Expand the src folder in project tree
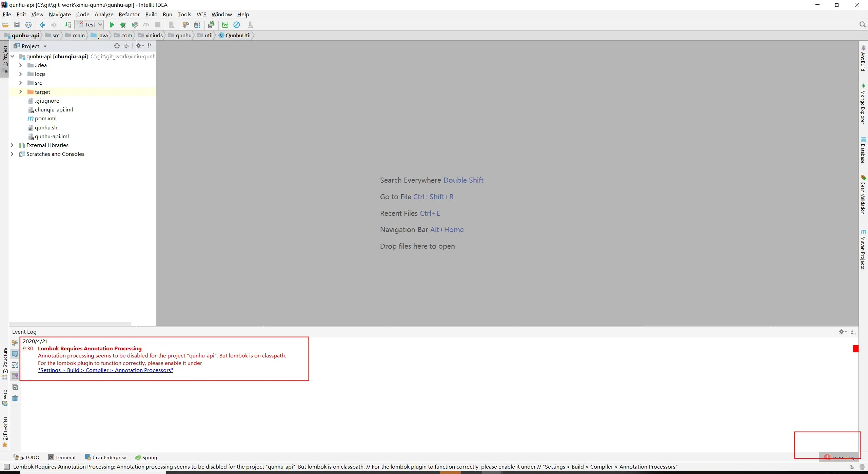The image size is (868, 474). pos(21,83)
